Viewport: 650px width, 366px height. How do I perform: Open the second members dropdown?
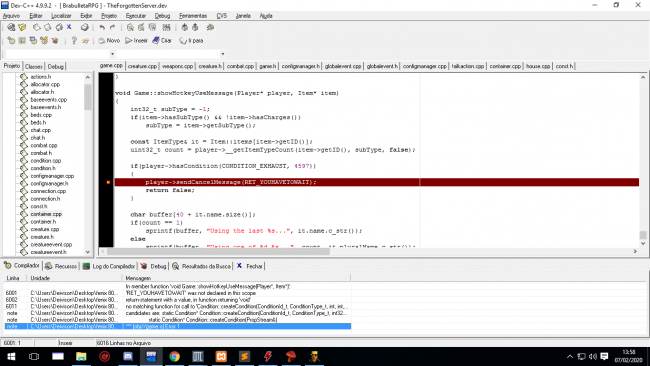(223, 54)
